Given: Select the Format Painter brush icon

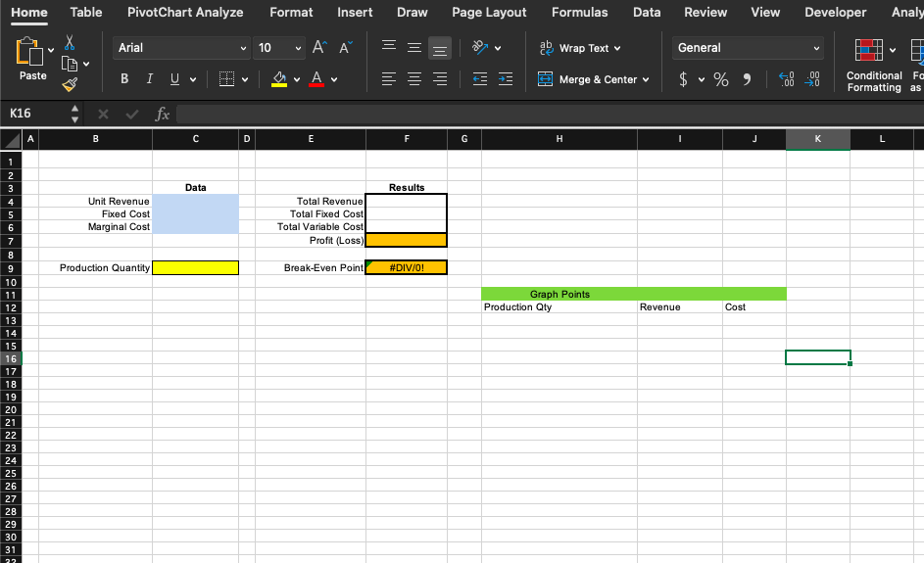Looking at the screenshot, I should point(70,85).
